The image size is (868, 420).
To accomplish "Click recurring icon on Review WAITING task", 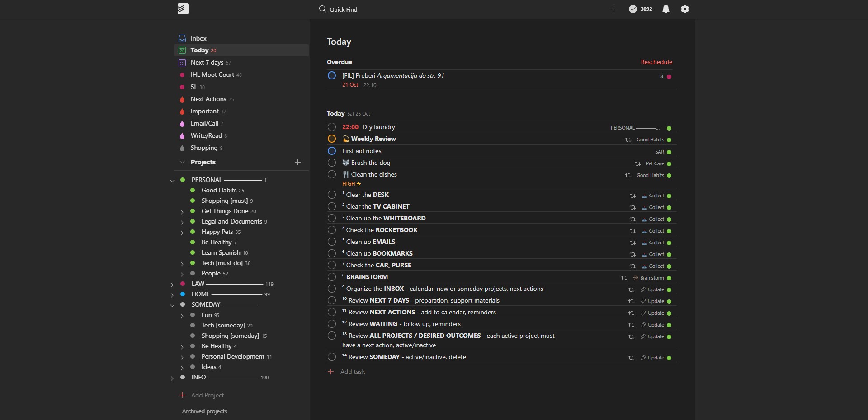I will point(631,325).
